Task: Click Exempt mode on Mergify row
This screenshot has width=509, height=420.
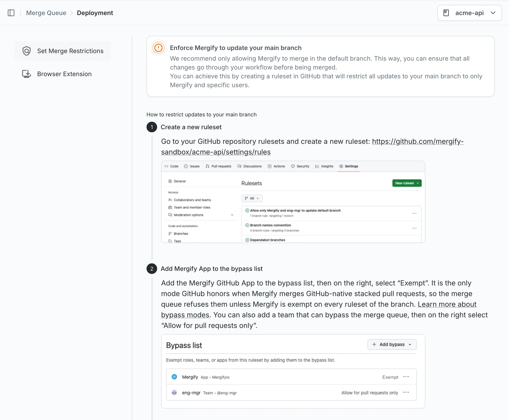Action: (x=390, y=377)
